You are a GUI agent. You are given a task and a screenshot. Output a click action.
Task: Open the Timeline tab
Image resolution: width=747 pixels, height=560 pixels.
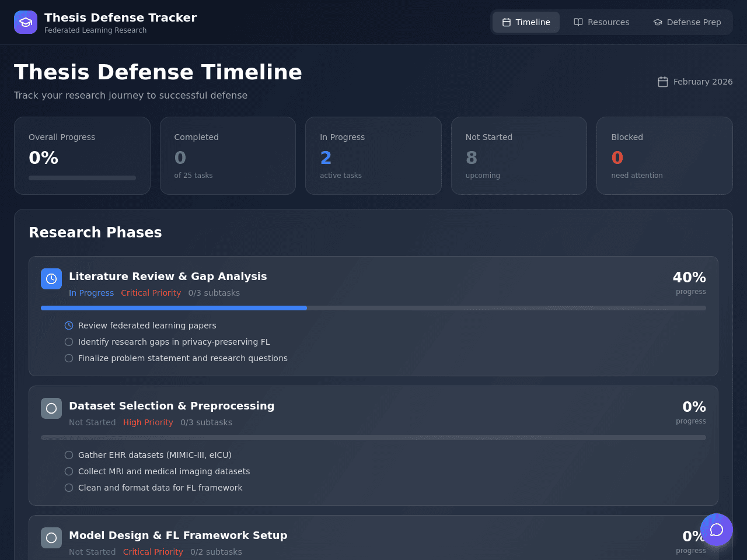[526, 22]
